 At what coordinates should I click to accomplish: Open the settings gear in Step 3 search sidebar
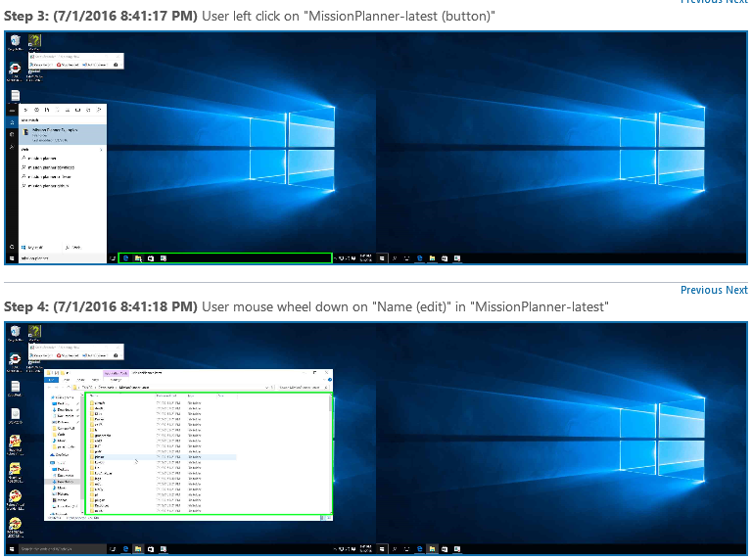(12, 135)
